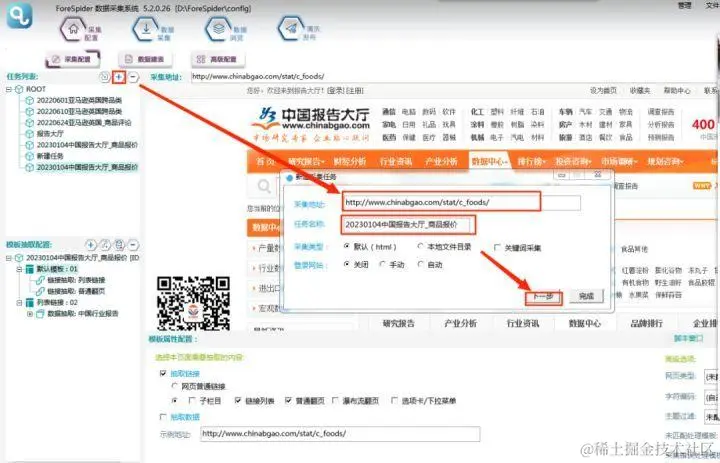
Task: Add a new task with the plus icon in 任务列表
Action: (x=118, y=77)
